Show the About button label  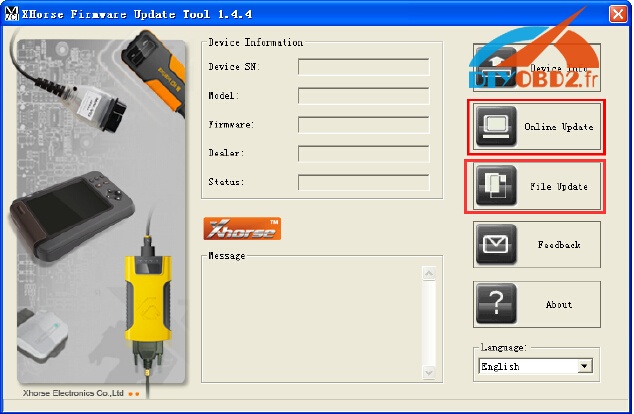point(559,304)
